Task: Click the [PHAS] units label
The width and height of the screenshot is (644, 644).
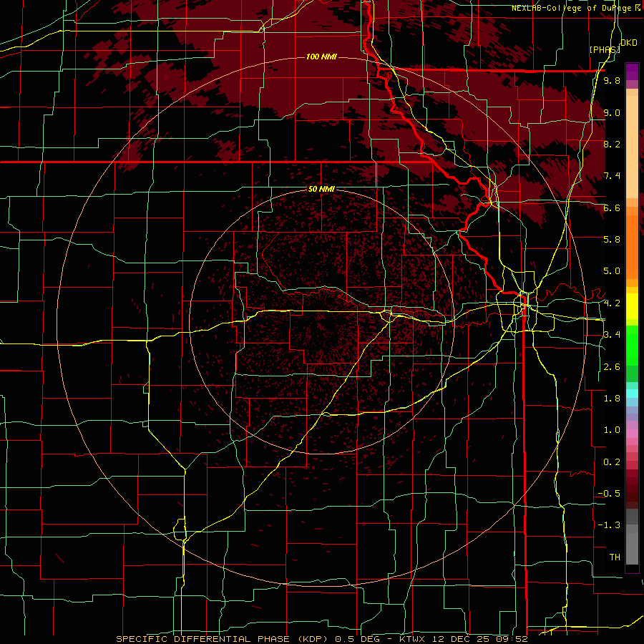Action: tap(604, 49)
